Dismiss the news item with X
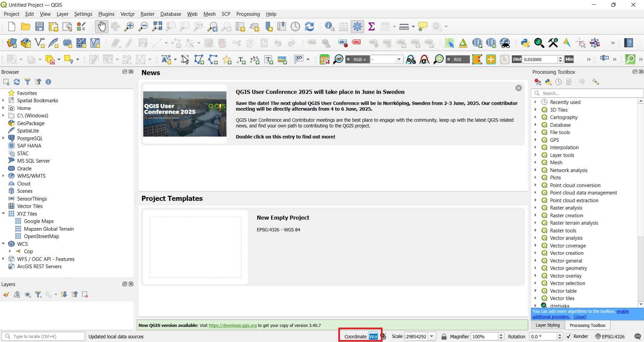Screen dimensions: 644x342 [518, 88]
